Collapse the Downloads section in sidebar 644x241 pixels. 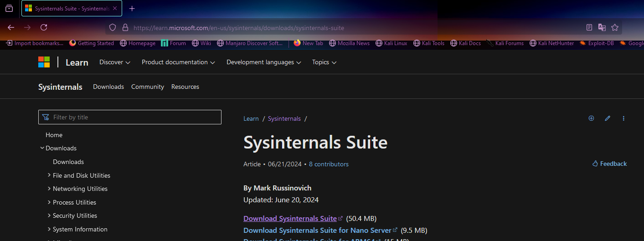pos(42,148)
